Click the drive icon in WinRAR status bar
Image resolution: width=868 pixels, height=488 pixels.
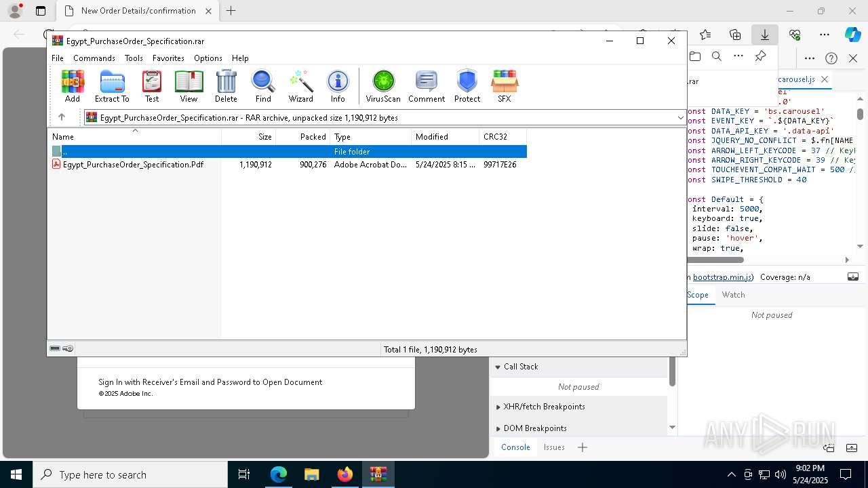(x=55, y=348)
